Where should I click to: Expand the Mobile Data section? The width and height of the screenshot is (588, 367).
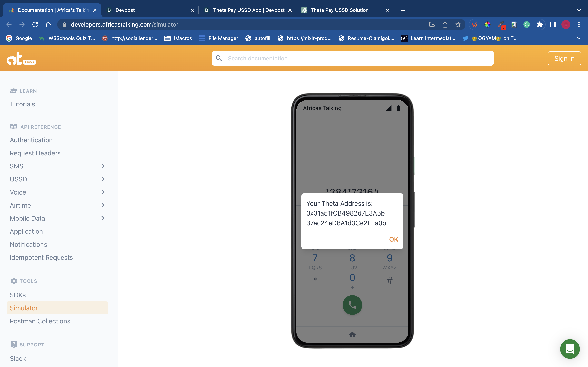tap(103, 218)
